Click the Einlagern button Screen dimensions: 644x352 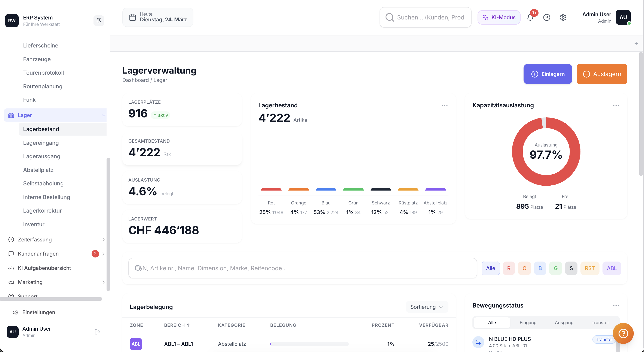tap(548, 74)
